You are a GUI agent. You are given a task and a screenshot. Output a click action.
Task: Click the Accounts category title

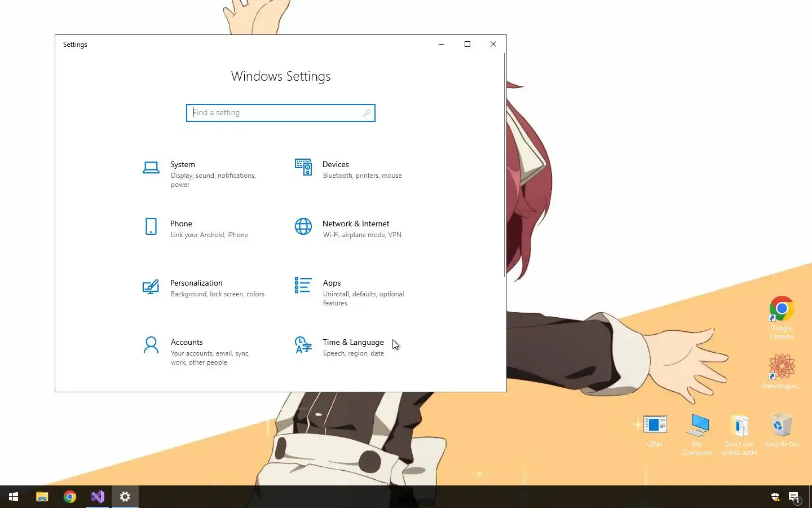tap(187, 342)
